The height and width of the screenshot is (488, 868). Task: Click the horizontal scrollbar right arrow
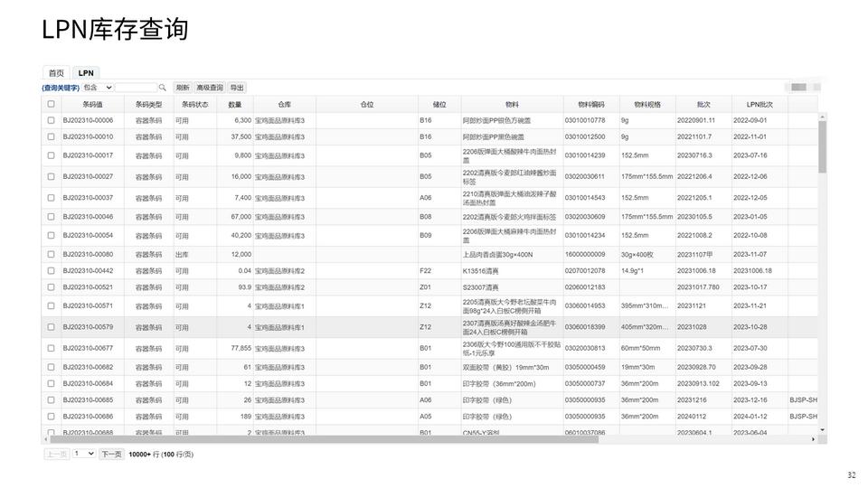pos(813,439)
